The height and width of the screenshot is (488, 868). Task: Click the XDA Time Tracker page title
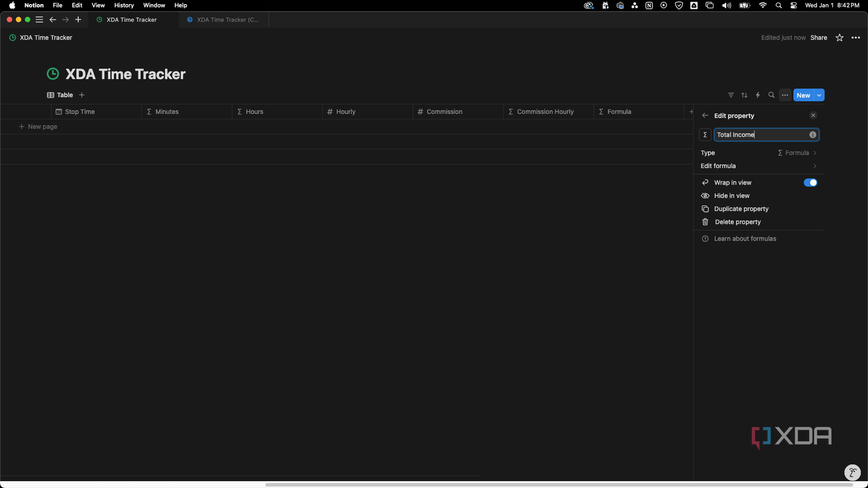(x=126, y=74)
